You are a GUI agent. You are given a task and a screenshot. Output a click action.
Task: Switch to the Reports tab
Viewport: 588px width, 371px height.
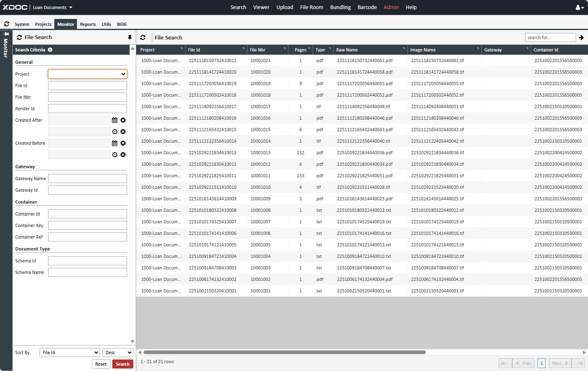[x=88, y=24]
